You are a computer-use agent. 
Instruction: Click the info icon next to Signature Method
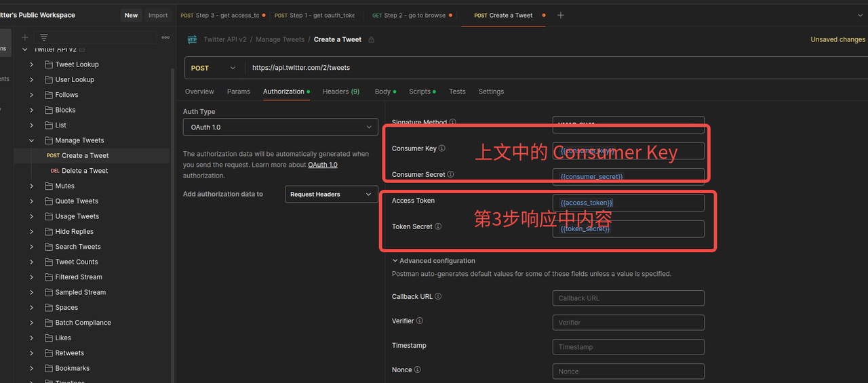click(x=453, y=123)
